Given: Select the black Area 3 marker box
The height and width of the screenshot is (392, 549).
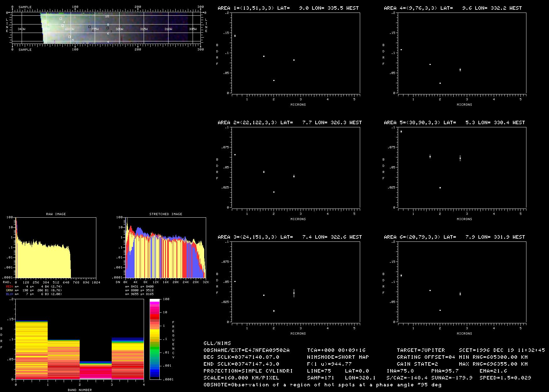Looking at the screenshot, I should [108, 28].
